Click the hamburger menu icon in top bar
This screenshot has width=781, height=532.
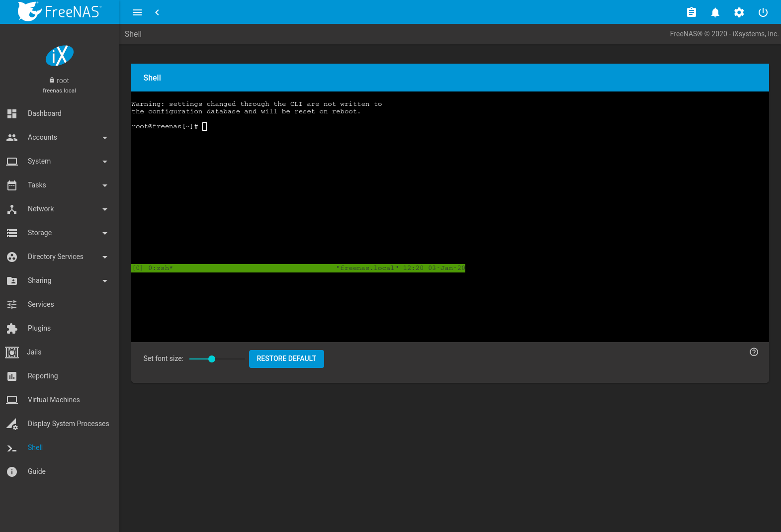tap(137, 12)
